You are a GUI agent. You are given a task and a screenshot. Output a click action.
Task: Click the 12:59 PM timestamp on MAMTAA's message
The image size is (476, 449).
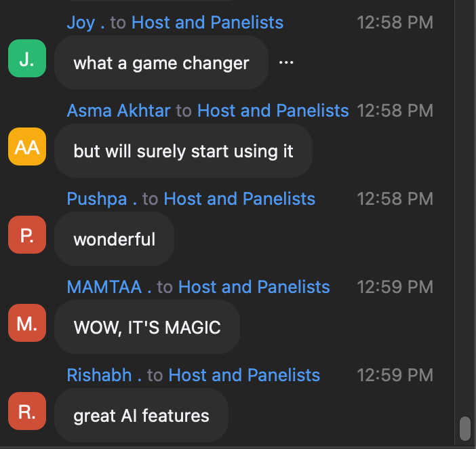coord(395,287)
